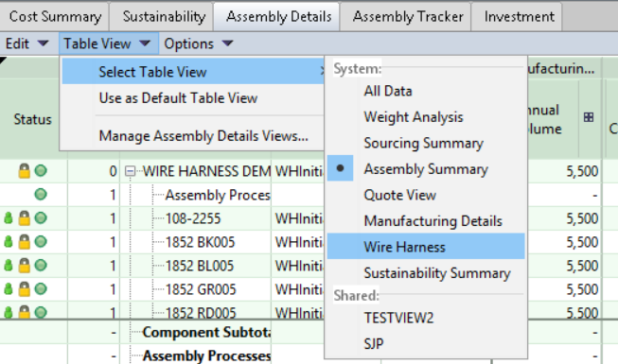This screenshot has width=618, height=364.
Task: Click green status circle on WIRE HARNESS row
Action: click(x=41, y=170)
